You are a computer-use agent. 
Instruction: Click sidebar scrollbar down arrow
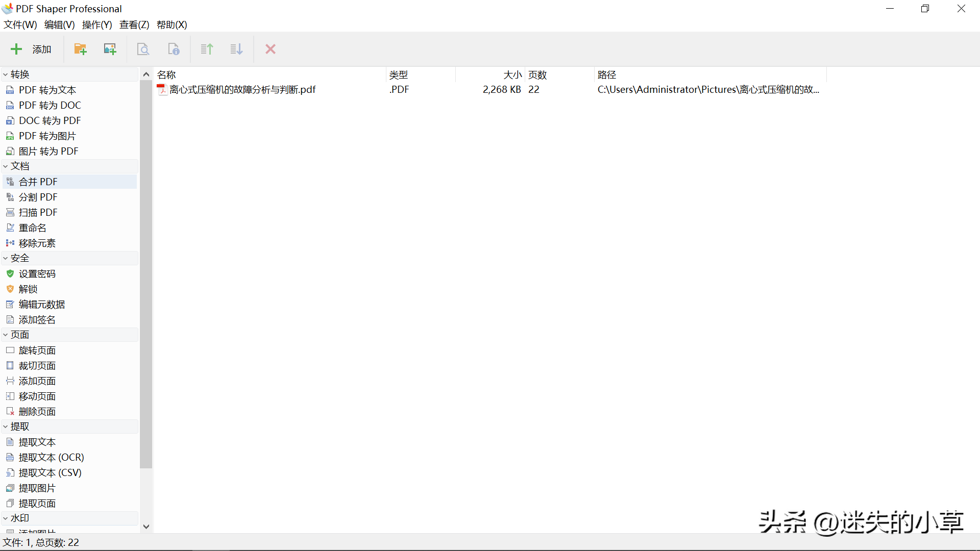(146, 527)
